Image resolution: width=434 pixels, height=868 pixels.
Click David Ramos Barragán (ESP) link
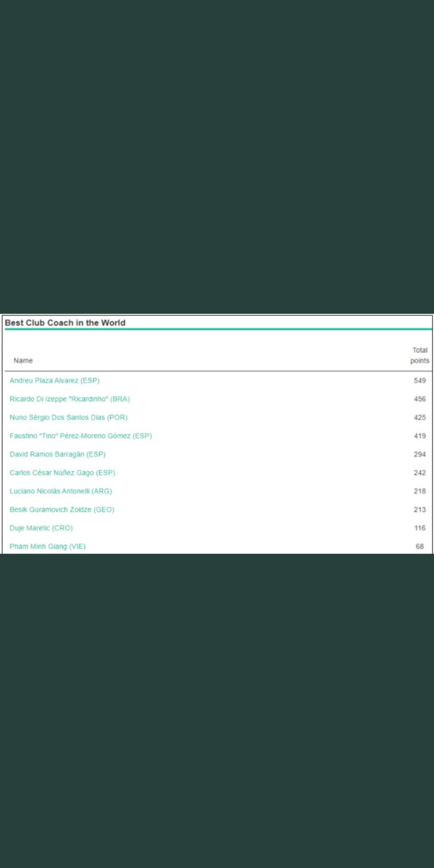tap(57, 454)
